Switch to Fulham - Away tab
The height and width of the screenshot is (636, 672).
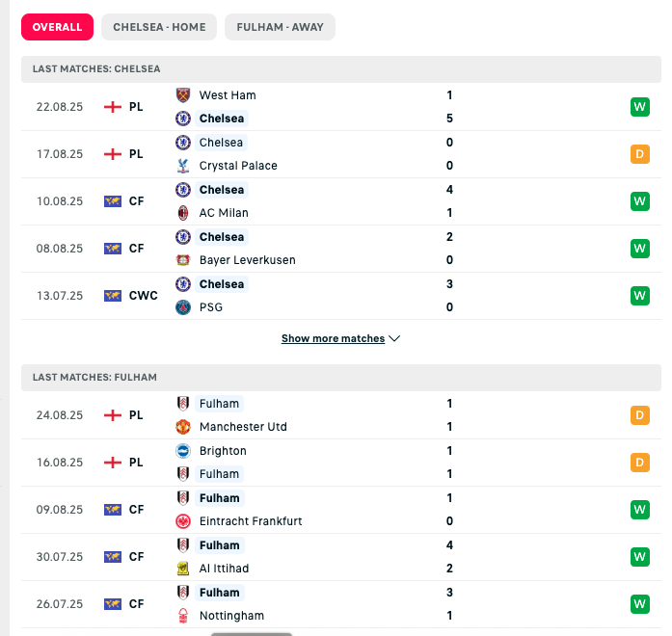coord(280,27)
